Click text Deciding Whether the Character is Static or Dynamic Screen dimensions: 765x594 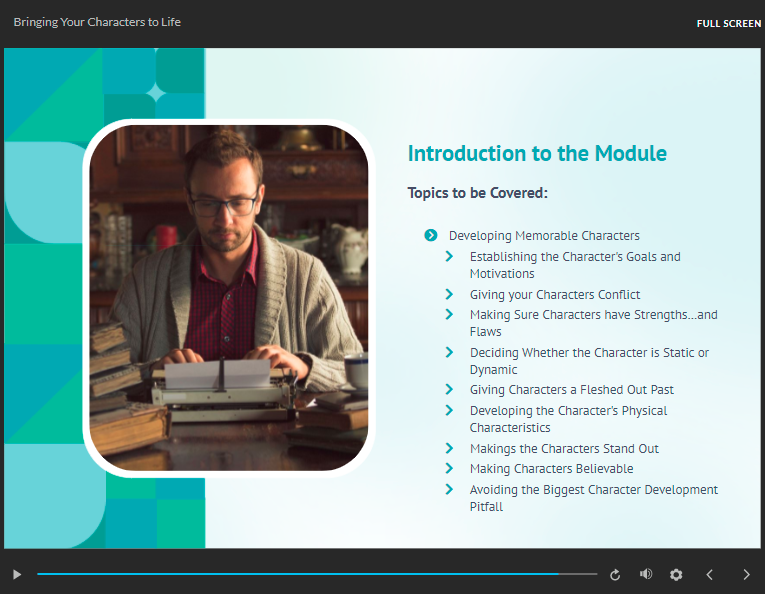tap(589, 361)
